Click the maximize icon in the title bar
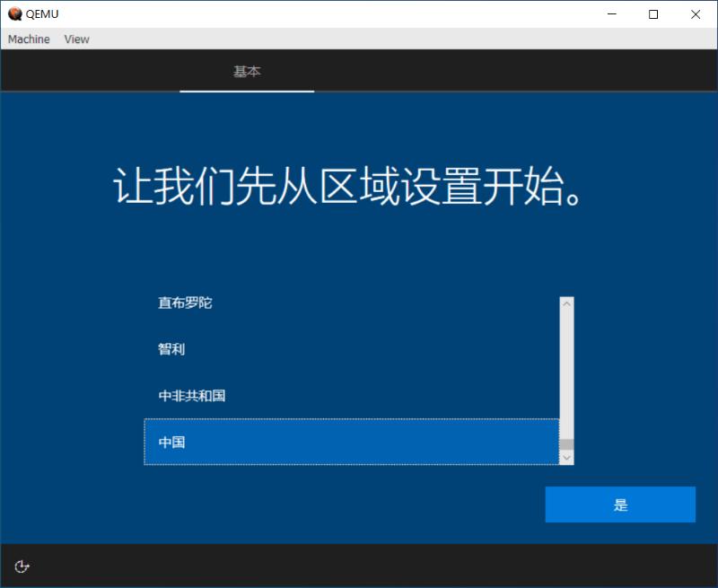The image size is (718, 588). [x=654, y=14]
